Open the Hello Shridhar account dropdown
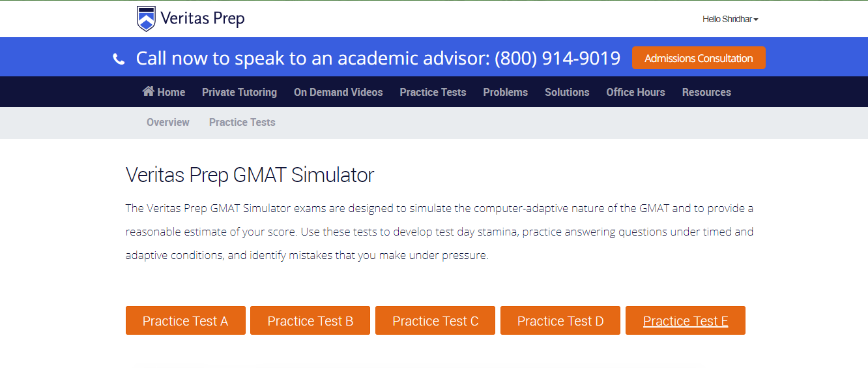The height and width of the screenshot is (368, 868). pos(730,20)
